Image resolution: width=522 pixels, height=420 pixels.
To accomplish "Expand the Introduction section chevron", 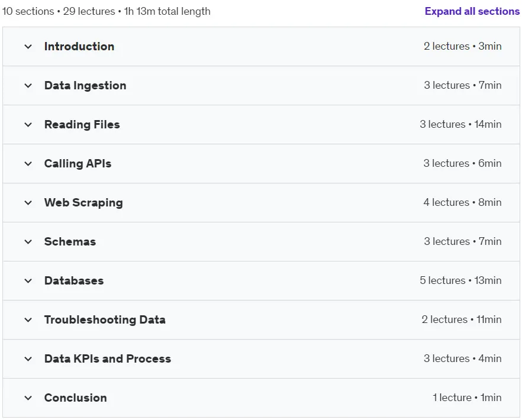I will pyautogui.click(x=28, y=47).
